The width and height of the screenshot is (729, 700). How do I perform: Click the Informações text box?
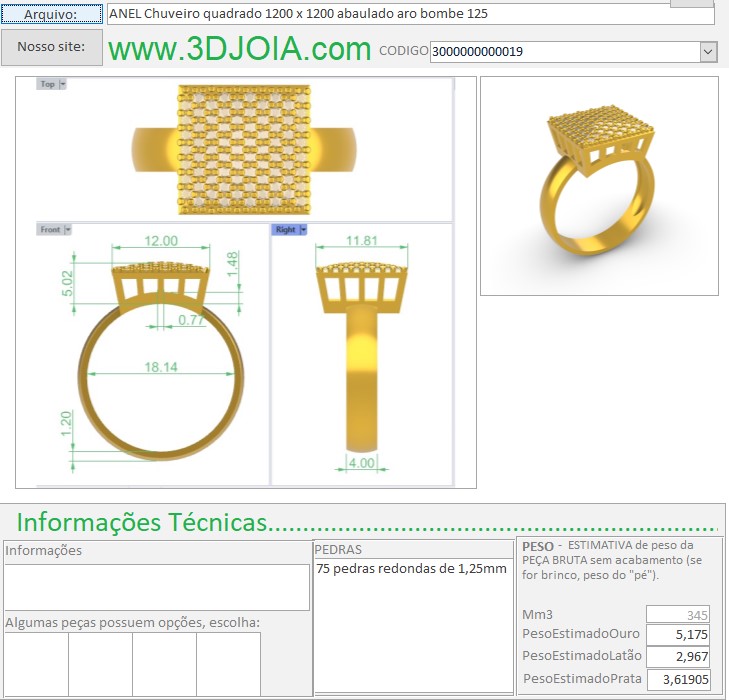point(157,587)
